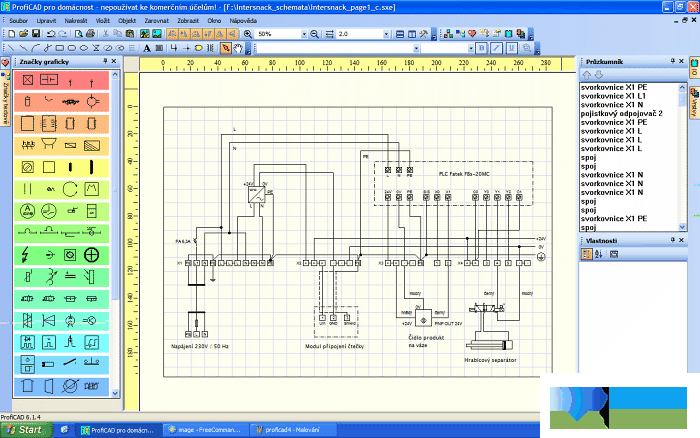700x438 pixels.
Task: Open the font name dropdown arrow
Action: pos(416,48)
